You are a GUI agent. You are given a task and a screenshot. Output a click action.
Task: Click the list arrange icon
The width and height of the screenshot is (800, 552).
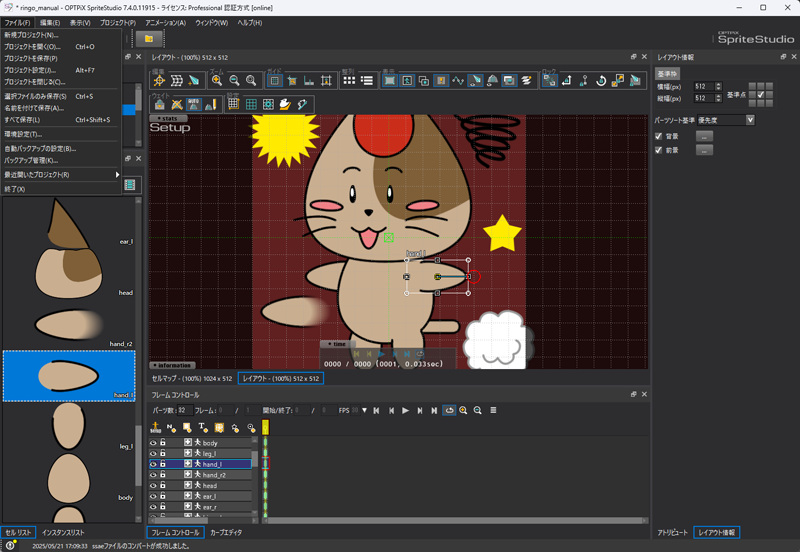pyautogui.click(x=366, y=81)
